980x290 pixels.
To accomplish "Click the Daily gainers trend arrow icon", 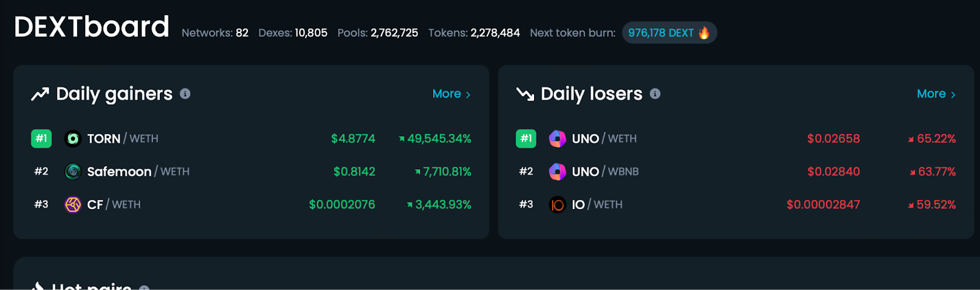I will [40, 94].
